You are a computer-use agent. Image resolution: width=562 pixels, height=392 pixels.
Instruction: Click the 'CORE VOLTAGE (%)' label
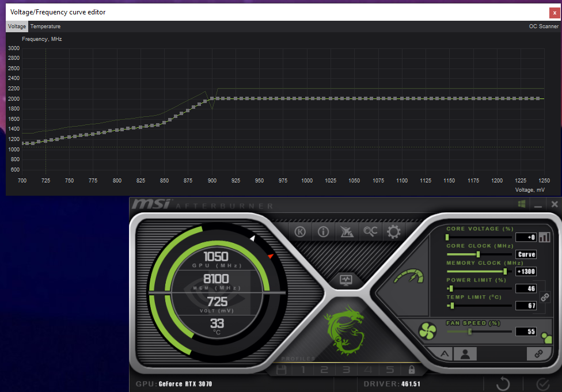(480, 229)
